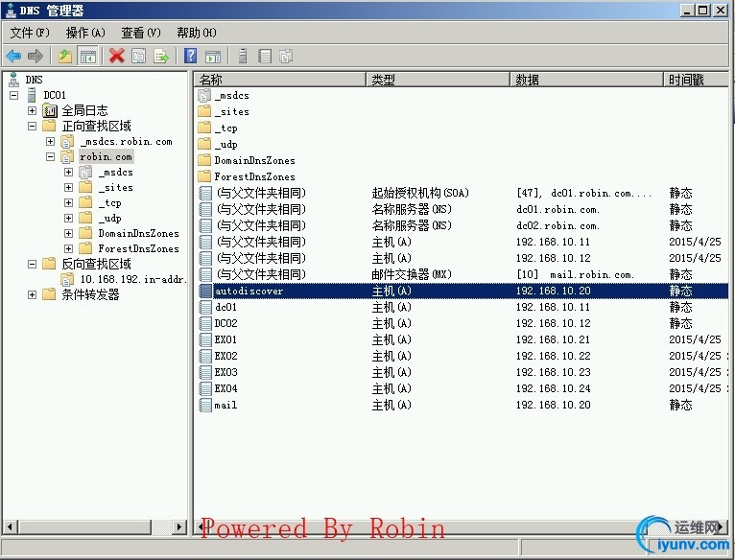The height and width of the screenshot is (560, 735).
Task: Select the EX03 host record
Action: tap(462, 373)
